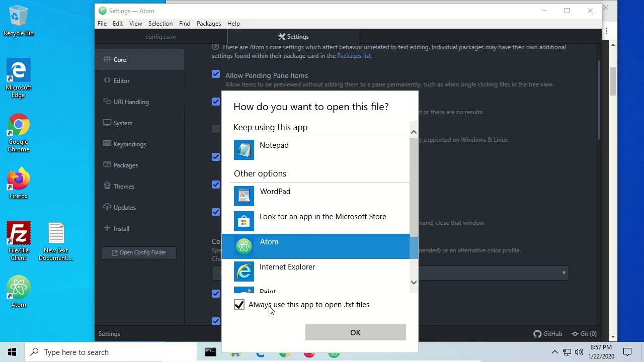The width and height of the screenshot is (644, 362).
Task: Open the network icon in the system tray
Action: 567,352
